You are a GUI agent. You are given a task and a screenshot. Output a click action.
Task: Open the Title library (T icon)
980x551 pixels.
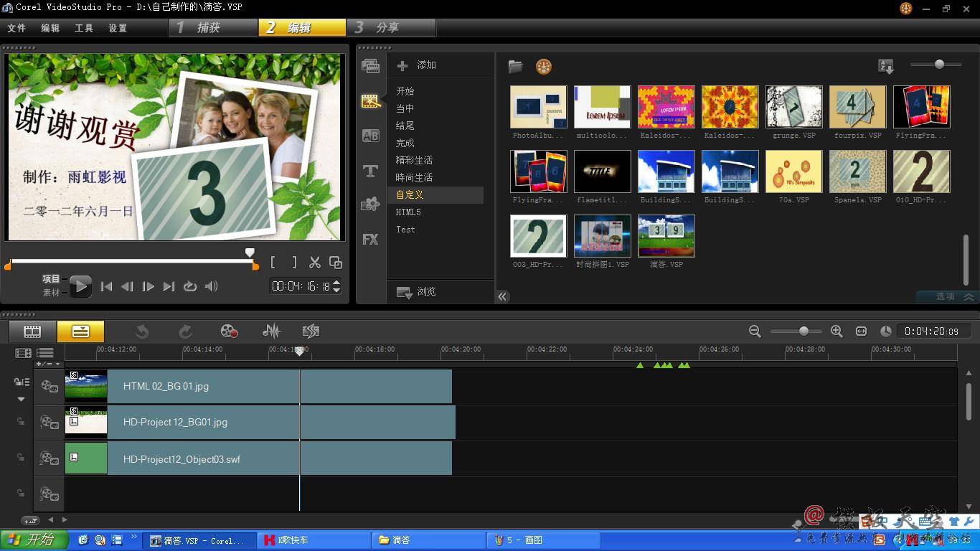point(370,171)
